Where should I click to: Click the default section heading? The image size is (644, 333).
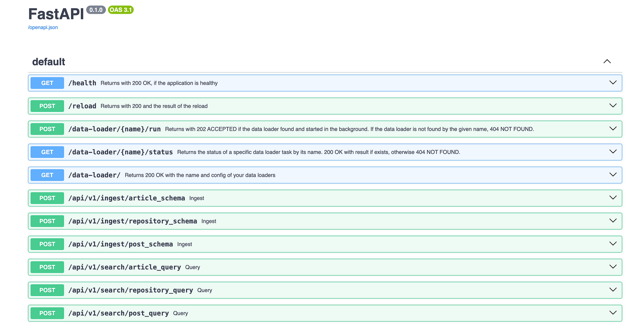[49, 62]
